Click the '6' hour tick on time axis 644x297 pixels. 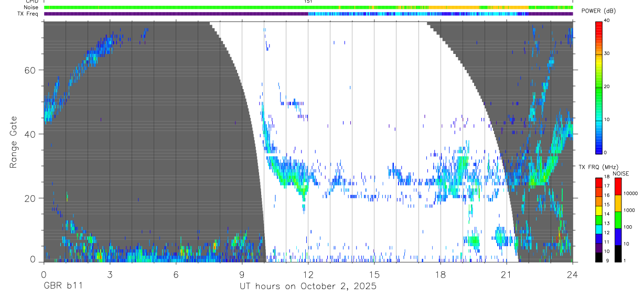(176, 274)
